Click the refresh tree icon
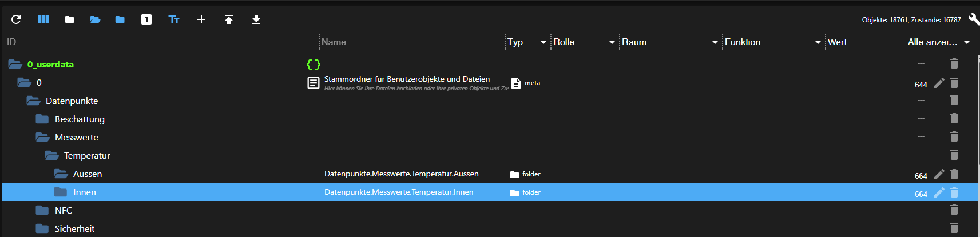980x237 pixels. coord(16,19)
